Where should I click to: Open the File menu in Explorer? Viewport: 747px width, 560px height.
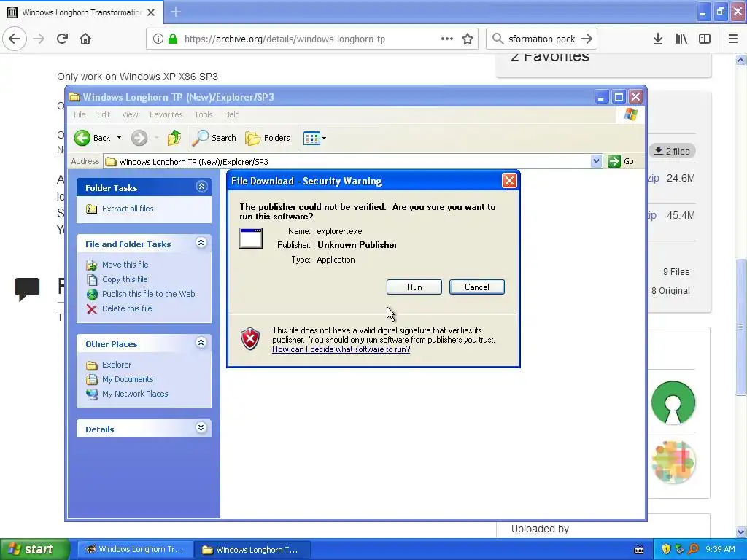click(x=80, y=114)
